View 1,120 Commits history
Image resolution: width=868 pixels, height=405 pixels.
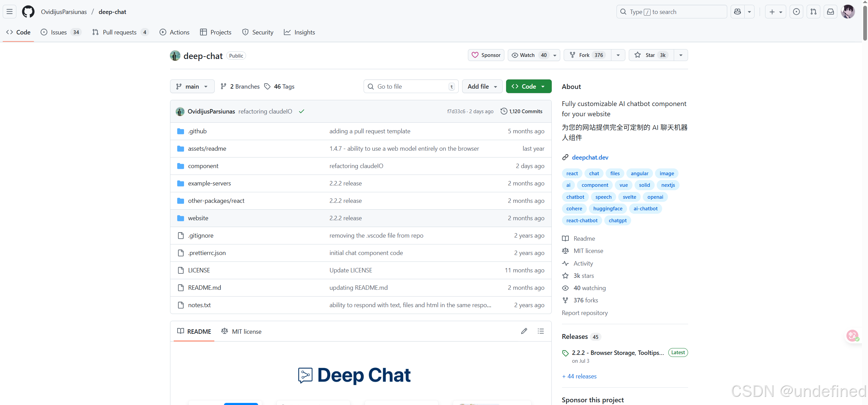[x=521, y=111]
